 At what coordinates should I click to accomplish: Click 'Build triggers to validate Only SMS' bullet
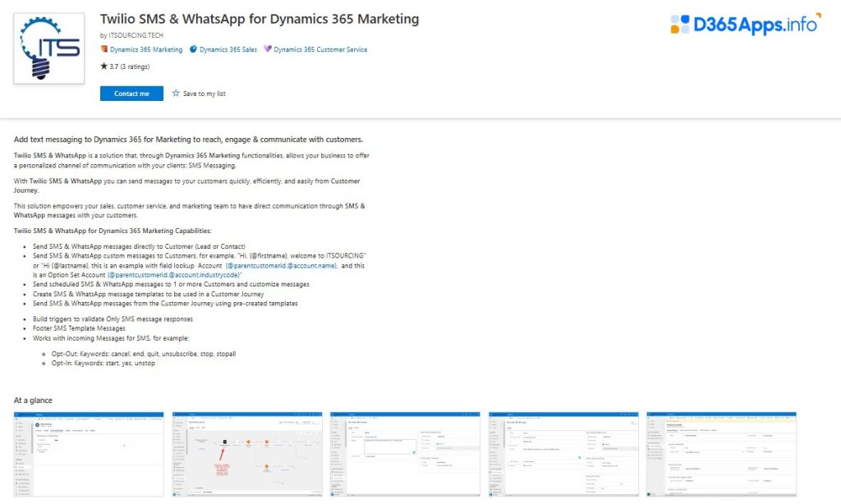[113, 319]
